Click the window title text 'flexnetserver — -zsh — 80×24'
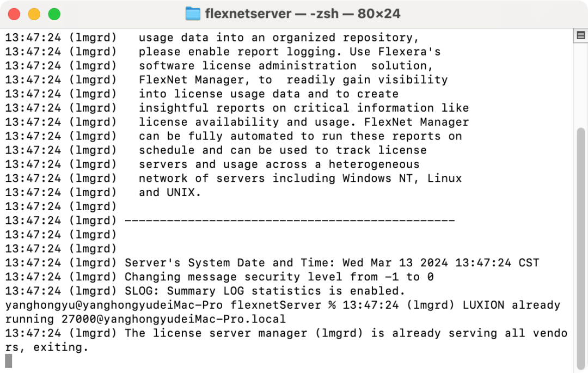This screenshot has height=373, width=588. click(x=303, y=14)
